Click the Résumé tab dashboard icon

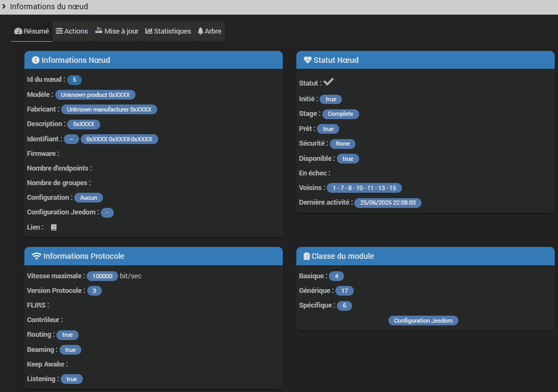[18, 31]
